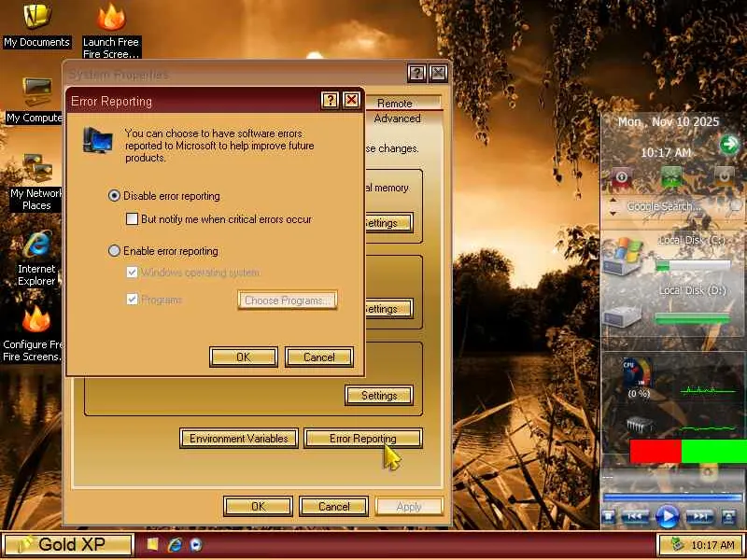747x560 pixels.
Task: Open Launch Free Fire Screensaver icon
Action: [111, 31]
